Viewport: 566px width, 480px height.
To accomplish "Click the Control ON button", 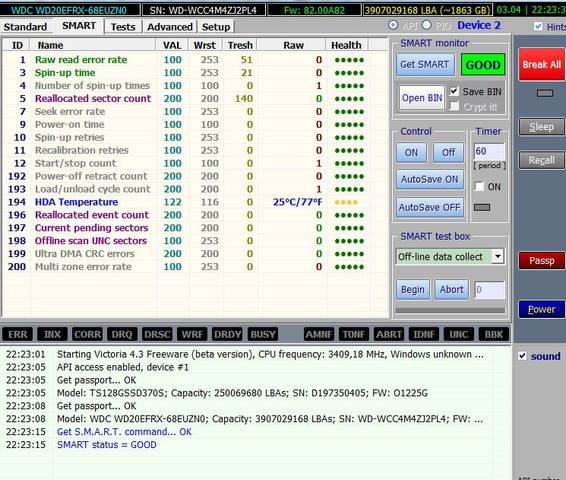I will (411, 152).
